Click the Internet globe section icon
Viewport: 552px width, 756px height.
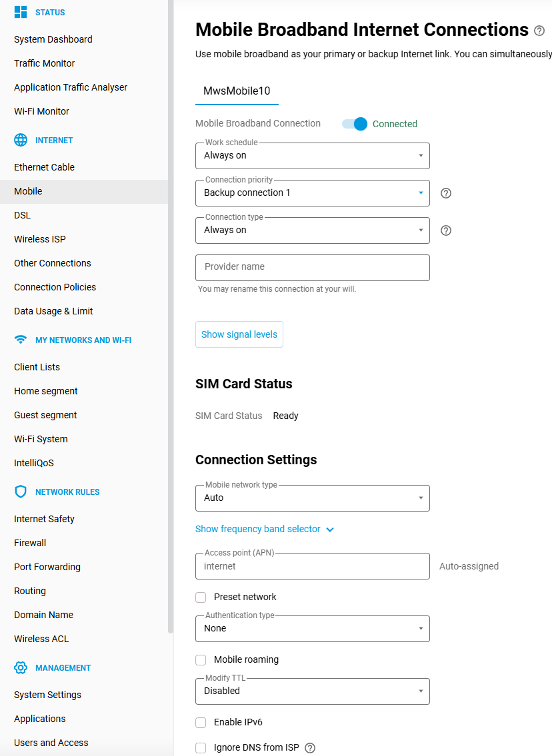tap(21, 140)
